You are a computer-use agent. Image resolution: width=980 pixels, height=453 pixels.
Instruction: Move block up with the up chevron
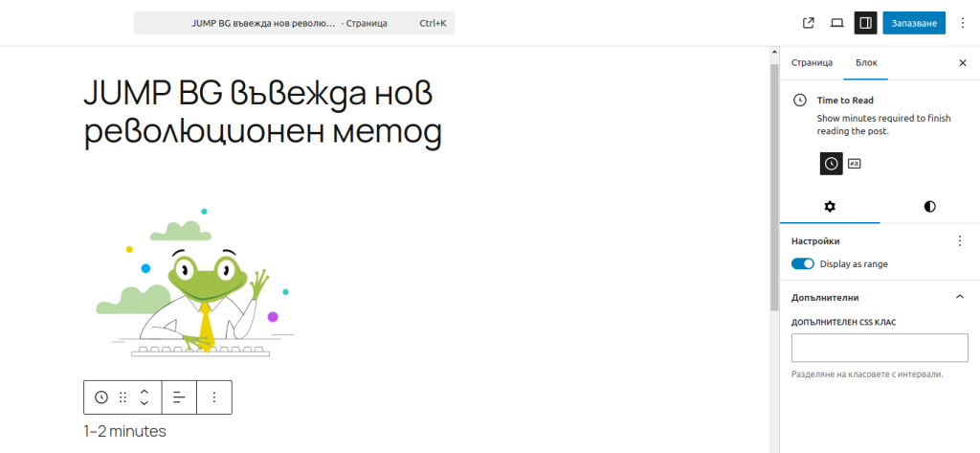[x=145, y=391]
